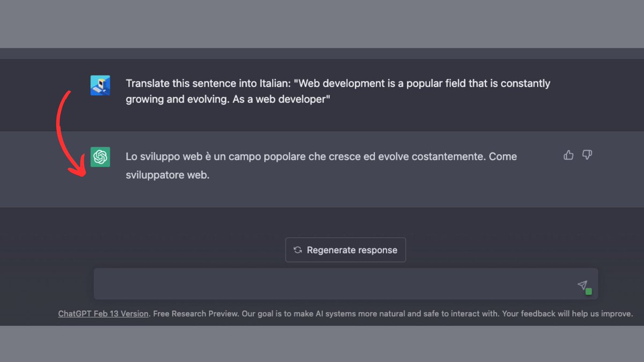
Task: Click "Your feedback will help us improve" text
Action: click(x=567, y=314)
